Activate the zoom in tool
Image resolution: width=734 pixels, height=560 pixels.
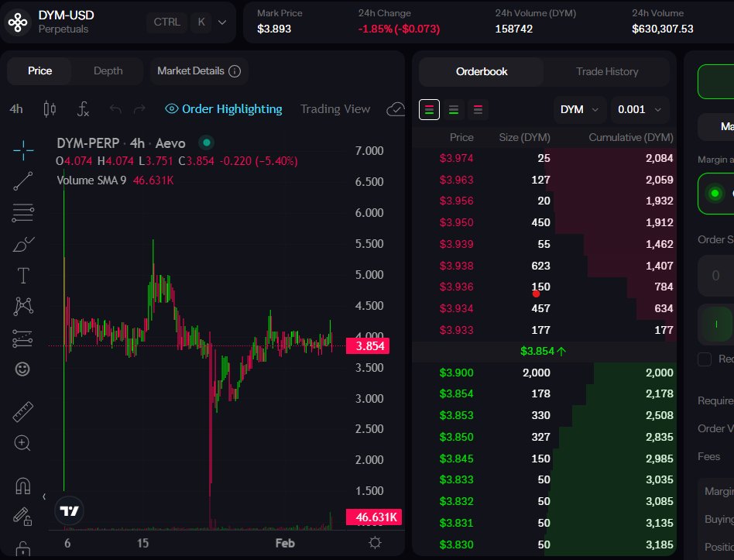[x=22, y=443]
